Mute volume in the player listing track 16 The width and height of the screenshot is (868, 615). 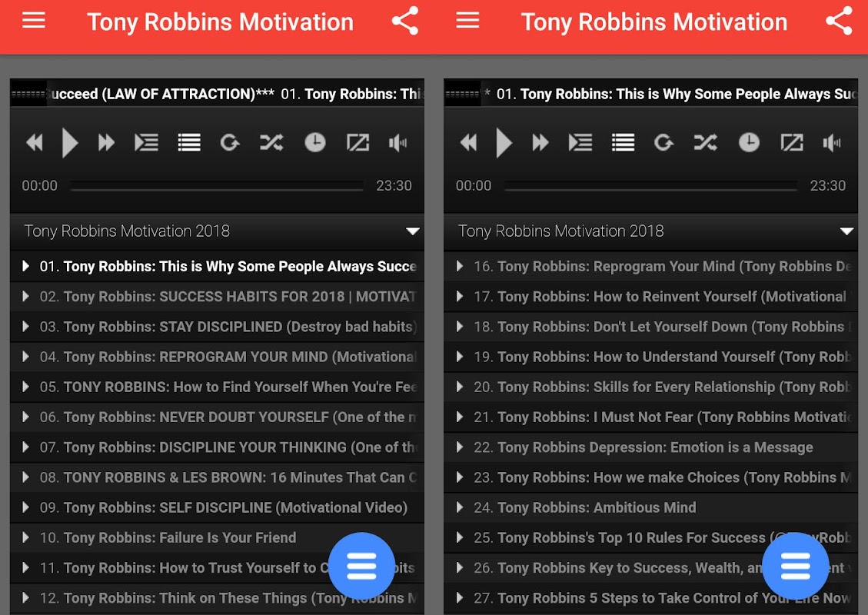[x=832, y=142]
